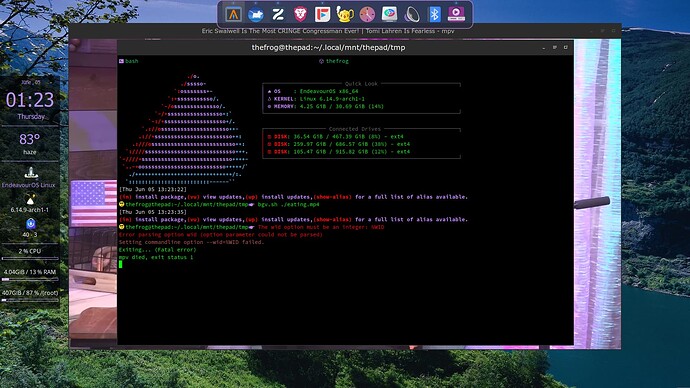
Task: Click the 'Error parsing option wid' line
Action: tap(220, 235)
